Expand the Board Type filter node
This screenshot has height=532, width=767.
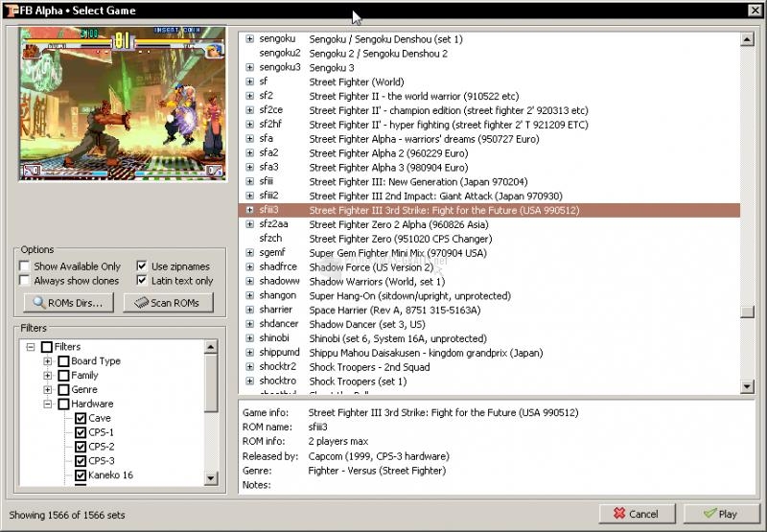click(x=47, y=361)
